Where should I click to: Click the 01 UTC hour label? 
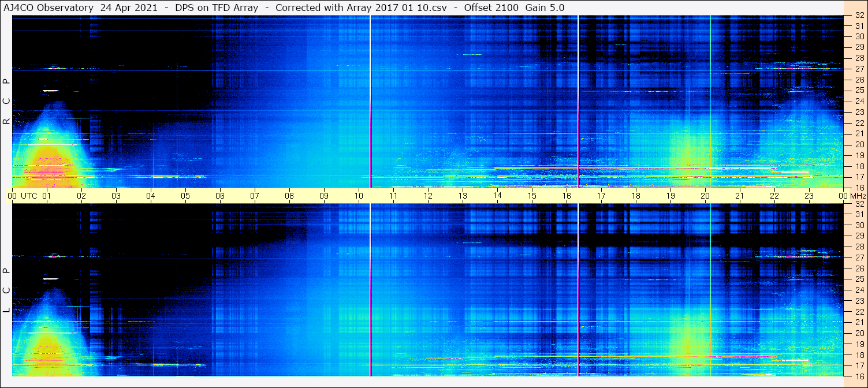point(47,196)
